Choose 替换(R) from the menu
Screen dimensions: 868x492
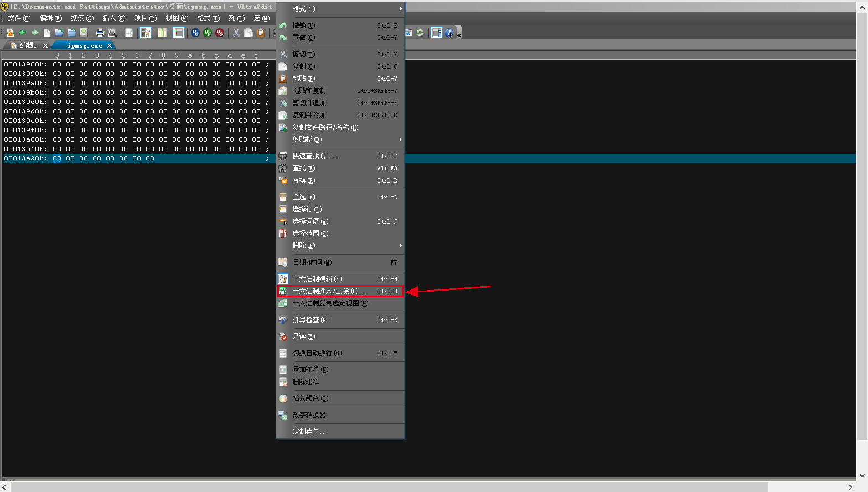tap(340, 180)
